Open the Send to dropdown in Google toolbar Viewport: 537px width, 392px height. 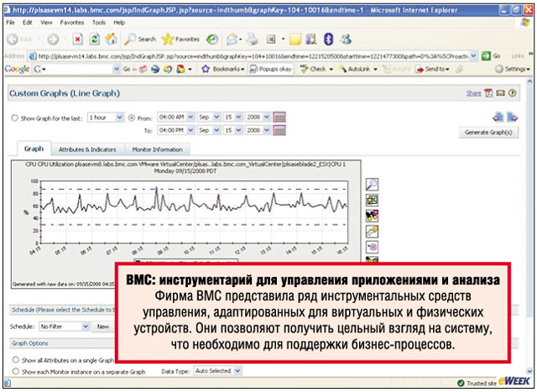click(x=432, y=69)
